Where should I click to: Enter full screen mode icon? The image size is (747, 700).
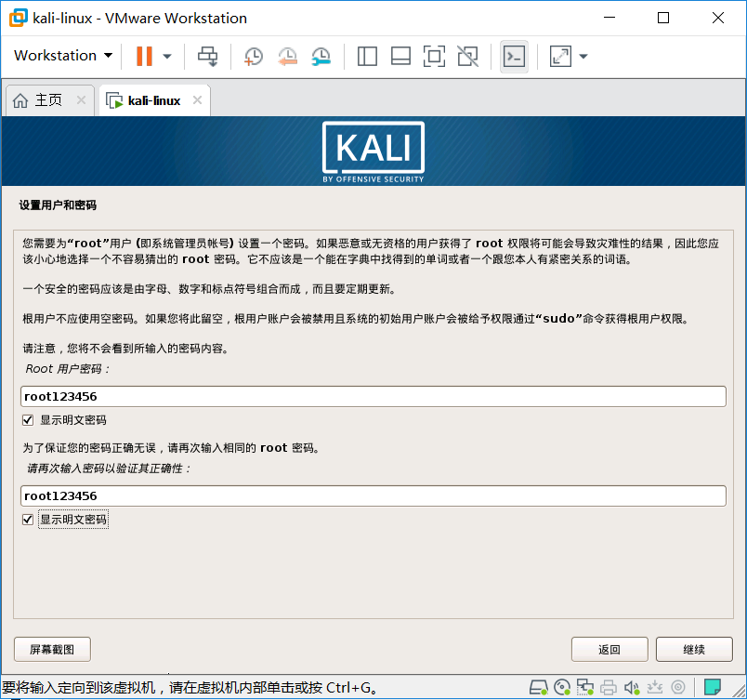[x=434, y=56]
